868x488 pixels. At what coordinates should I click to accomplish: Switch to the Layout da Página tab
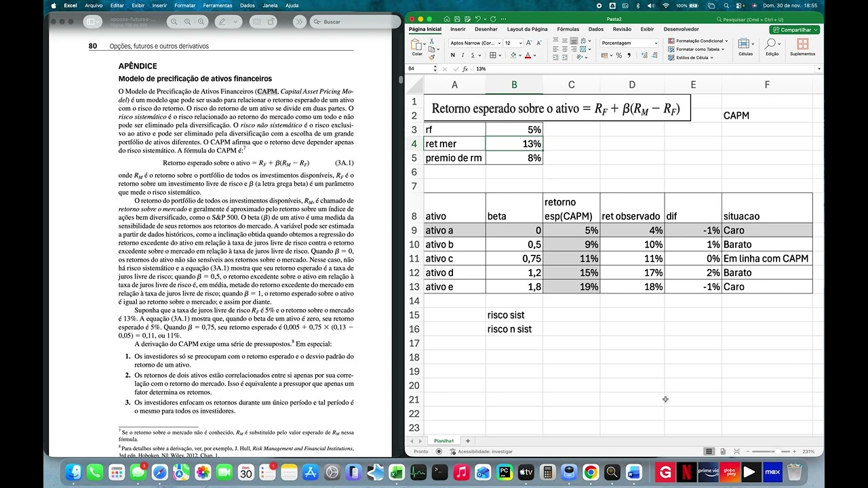(527, 29)
